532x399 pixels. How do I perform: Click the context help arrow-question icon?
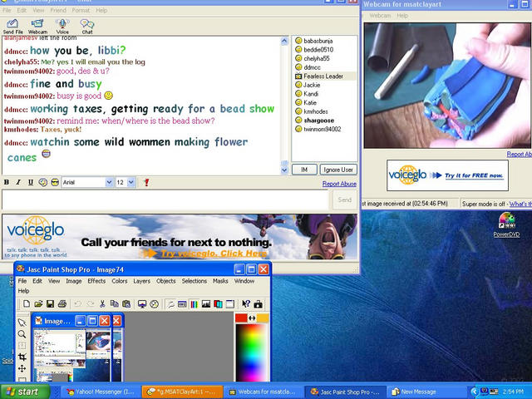(246, 304)
